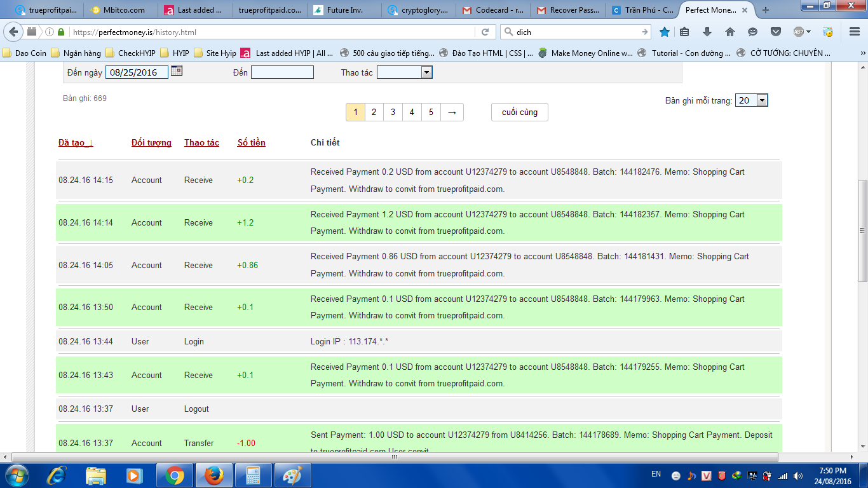Screen dimensions: 868x488
Task: Click the Đến ngày date field
Action: click(137, 72)
